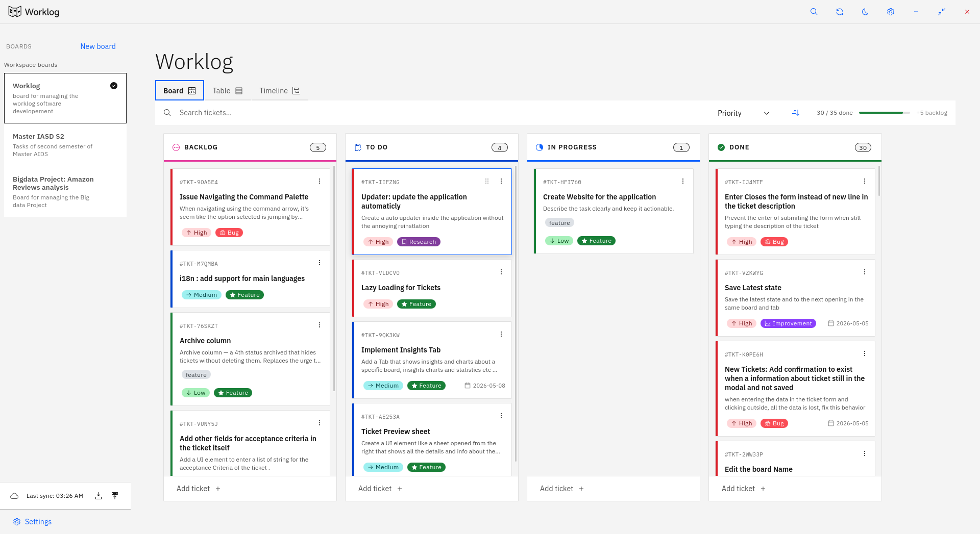980x534 pixels.
Task: Click ticket ID #TKT-HFI760
Action: (x=562, y=182)
